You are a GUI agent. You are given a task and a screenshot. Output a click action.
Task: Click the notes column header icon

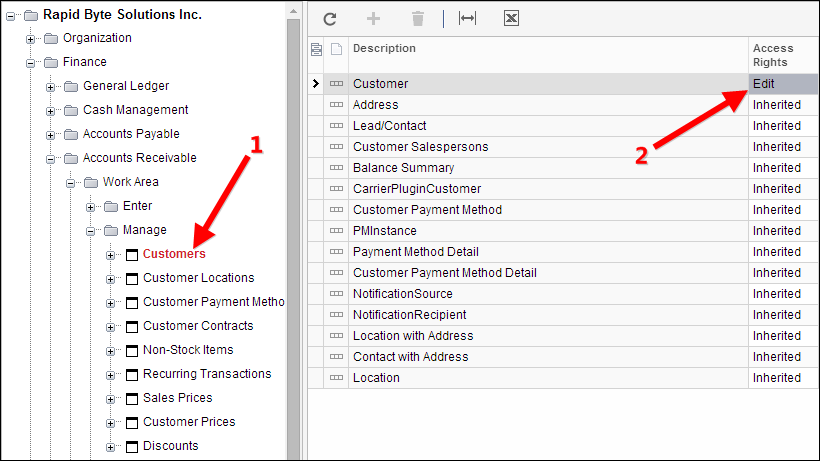point(316,50)
